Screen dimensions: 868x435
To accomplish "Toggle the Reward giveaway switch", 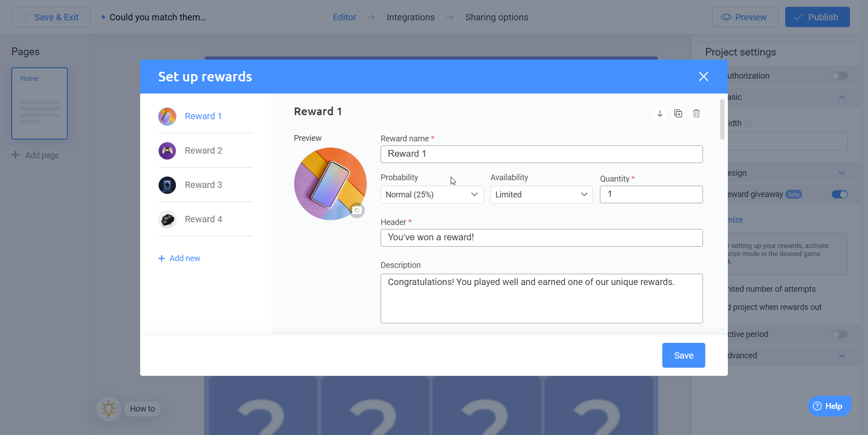I will 840,194.
